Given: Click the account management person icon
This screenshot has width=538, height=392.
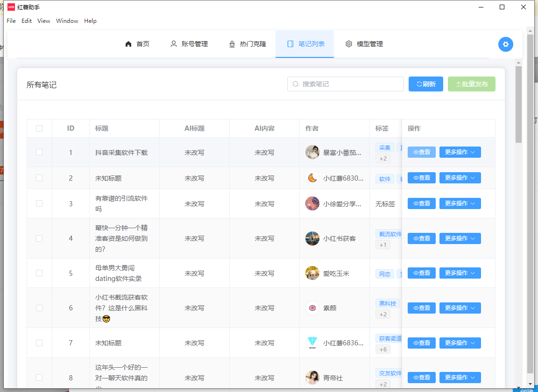Looking at the screenshot, I should 174,44.
